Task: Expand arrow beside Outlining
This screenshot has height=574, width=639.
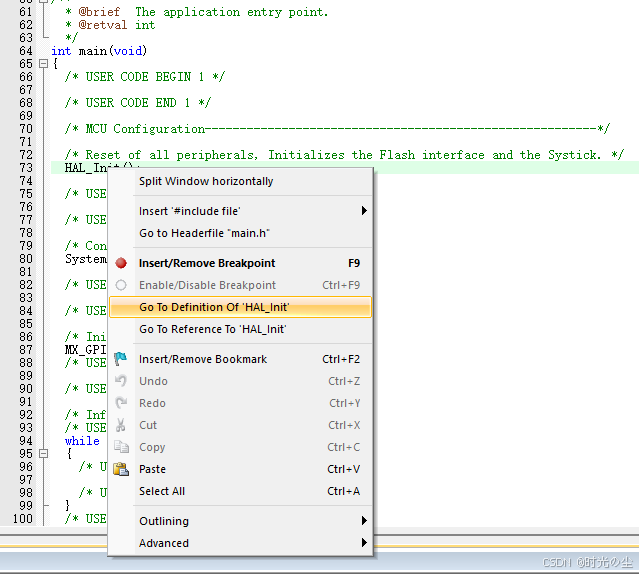Action: (364, 521)
